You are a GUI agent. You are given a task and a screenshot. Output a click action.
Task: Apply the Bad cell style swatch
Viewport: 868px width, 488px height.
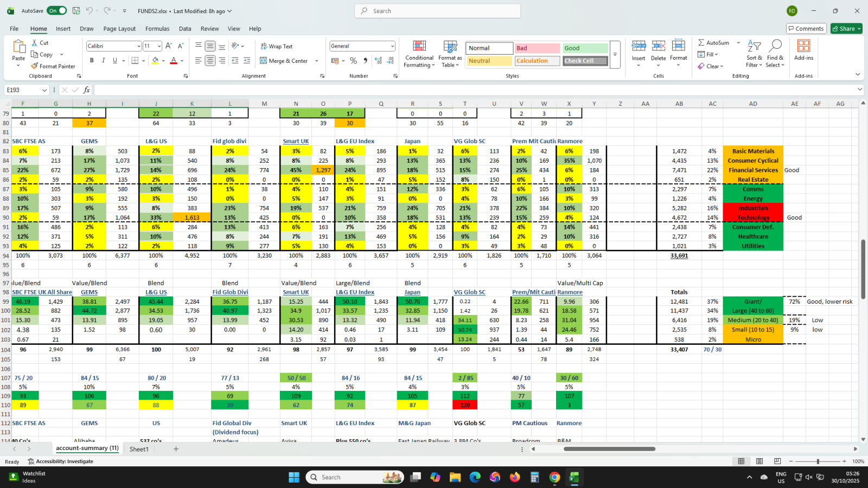pyautogui.click(x=537, y=48)
